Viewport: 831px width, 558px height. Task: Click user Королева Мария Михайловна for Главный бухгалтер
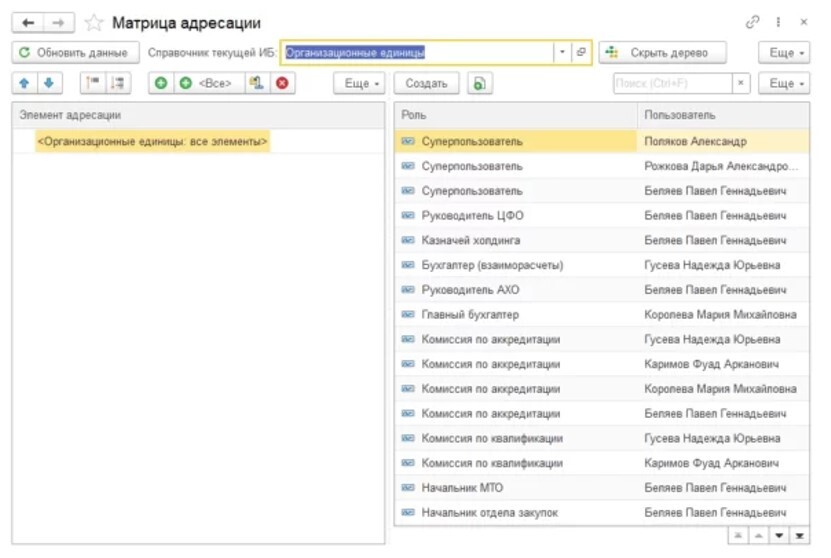(x=720, y=315)
